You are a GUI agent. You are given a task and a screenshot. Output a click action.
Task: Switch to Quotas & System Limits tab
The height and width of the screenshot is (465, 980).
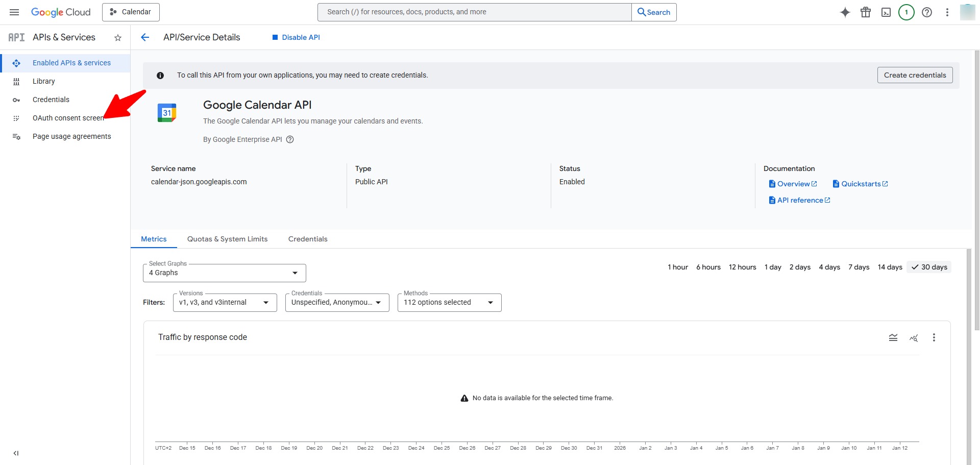point(227,239)
